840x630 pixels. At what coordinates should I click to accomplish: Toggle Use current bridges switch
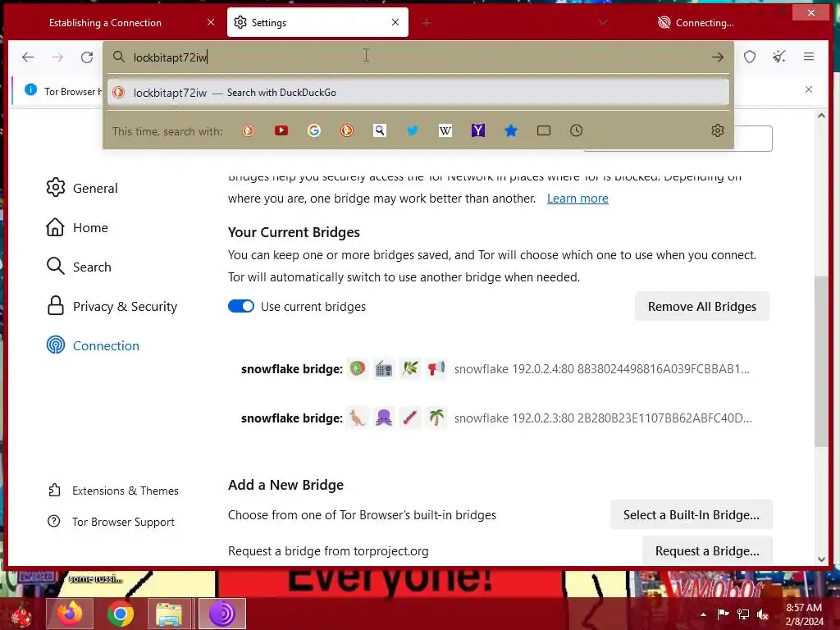coord(241,306)
